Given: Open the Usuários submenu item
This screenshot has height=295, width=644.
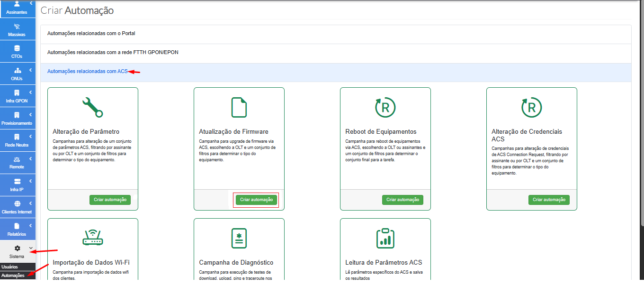Looking at the screenshot, I should [x=18, y=267].
